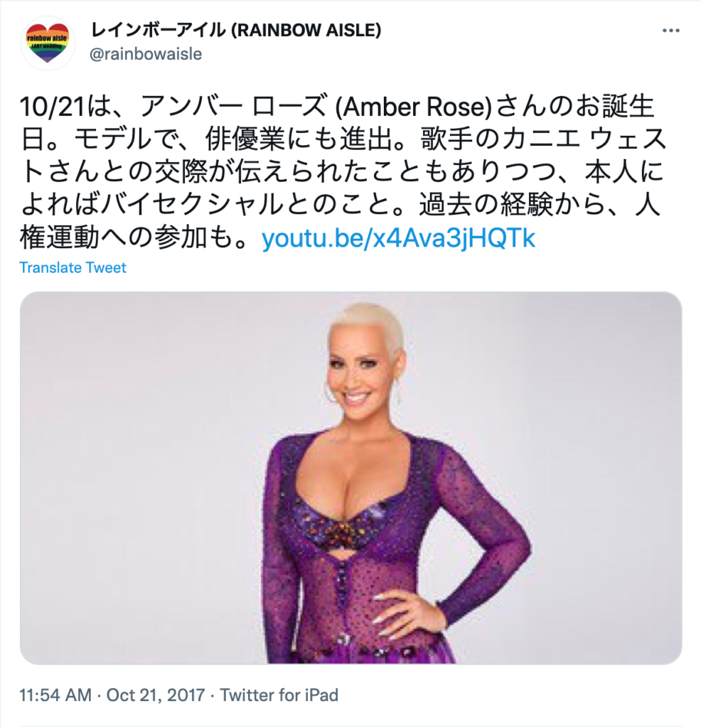701x728 pixels.
Task: Click the "(Amber Rose)" text in tweet
Action: tap(412, 107)
